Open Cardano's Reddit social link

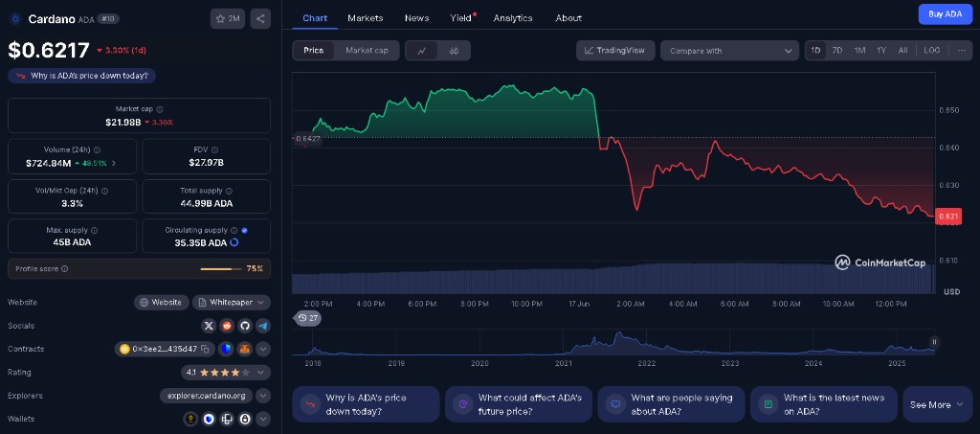pyautogui.click(x=227, y=326)
